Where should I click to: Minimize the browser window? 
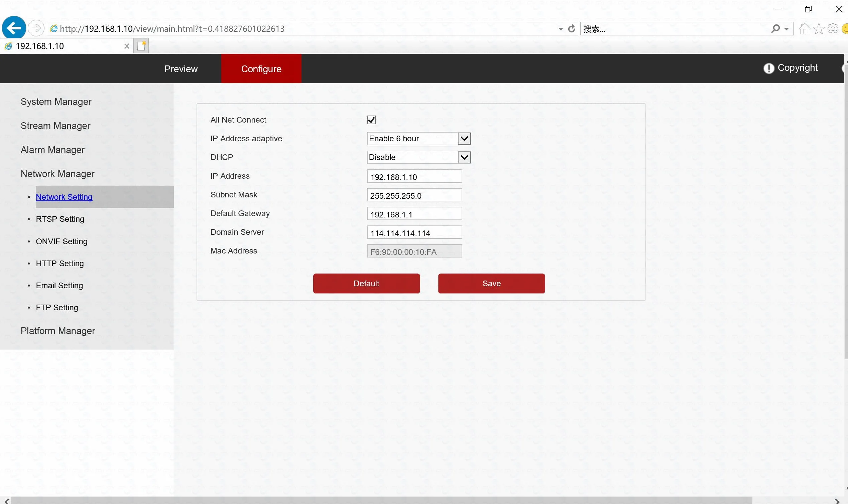point(778,9)
